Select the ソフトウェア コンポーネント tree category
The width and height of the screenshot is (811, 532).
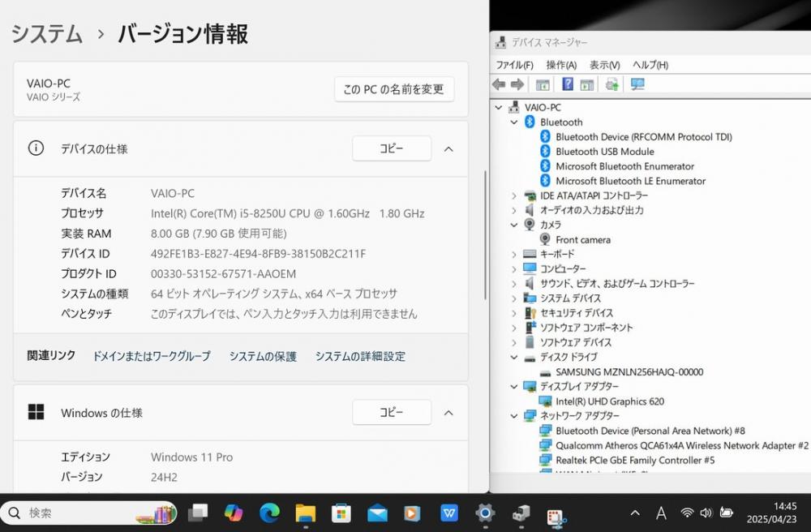[586, 328]
